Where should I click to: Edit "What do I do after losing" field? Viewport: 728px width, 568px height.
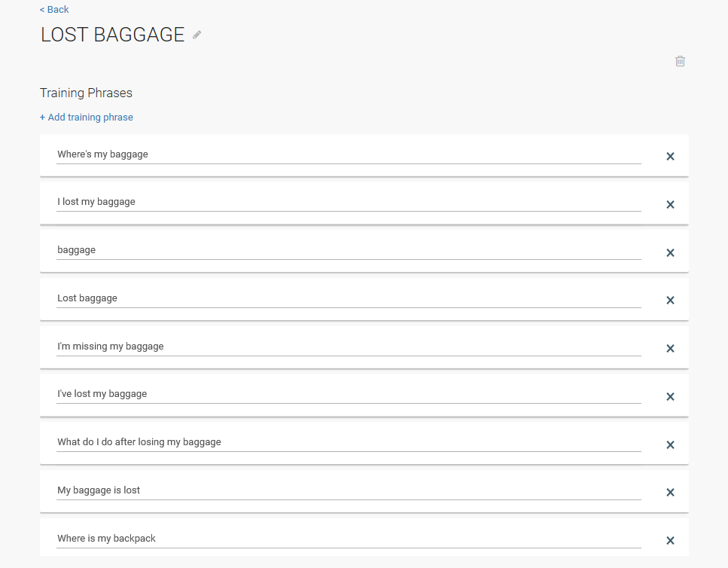tap(349, 442)
